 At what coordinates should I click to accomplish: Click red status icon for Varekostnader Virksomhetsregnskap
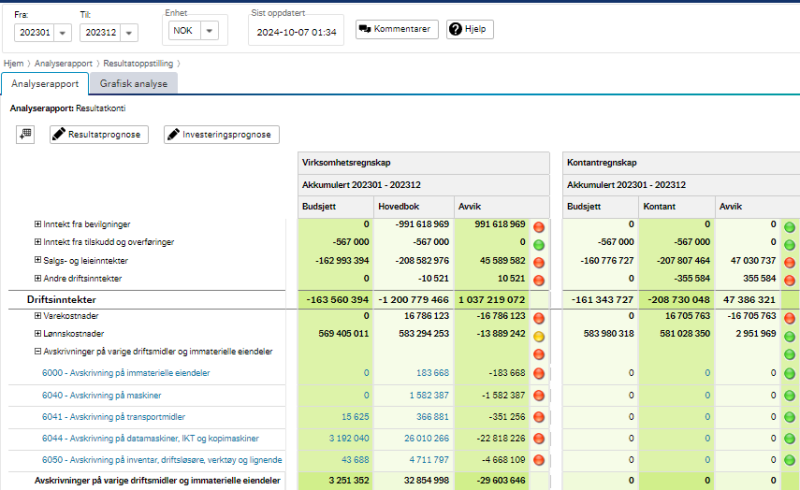tap(539, 318)
